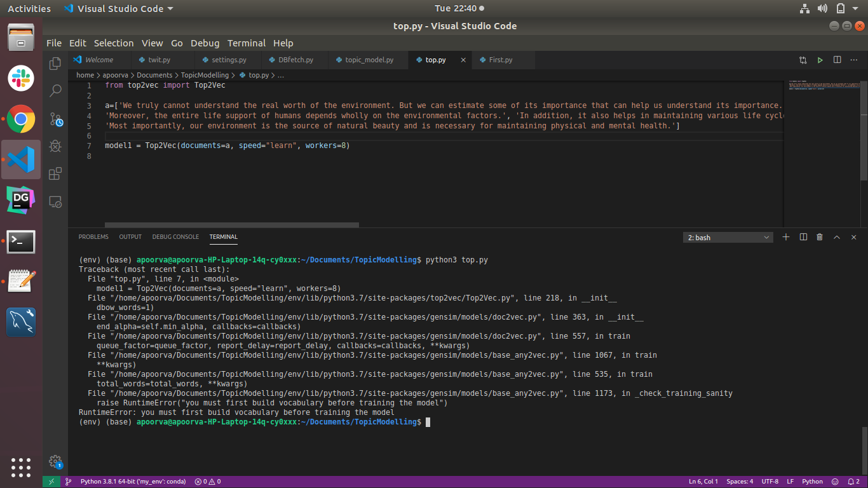The image size is (868, 488).
Task: Switch to the Welcome tab
Action: (98, 60)
